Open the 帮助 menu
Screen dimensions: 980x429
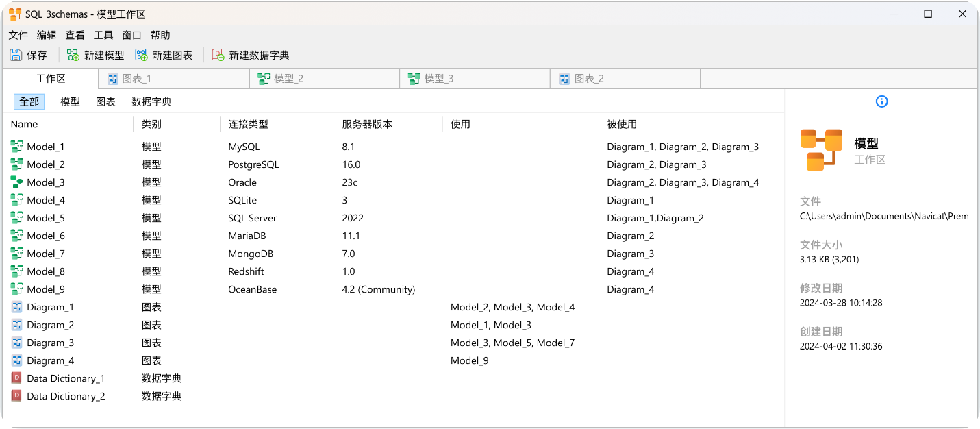tap(160, 35)
